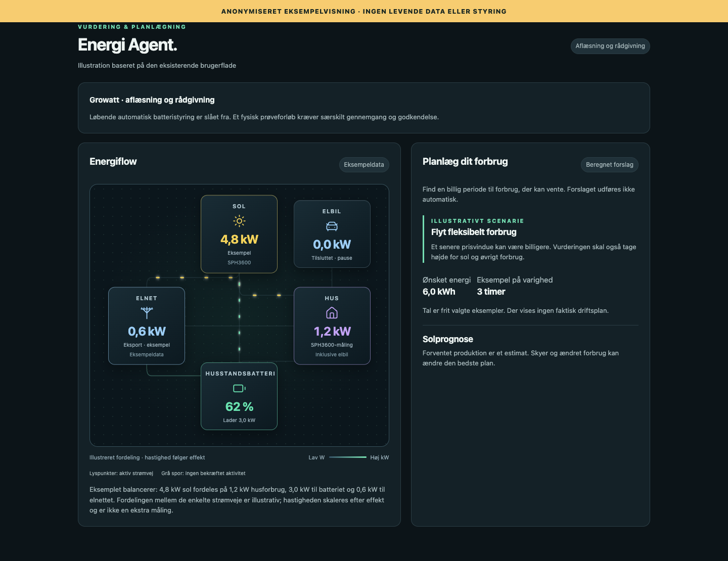Select the "0,0 kW" Elbil reading

(x=332, y=245)
